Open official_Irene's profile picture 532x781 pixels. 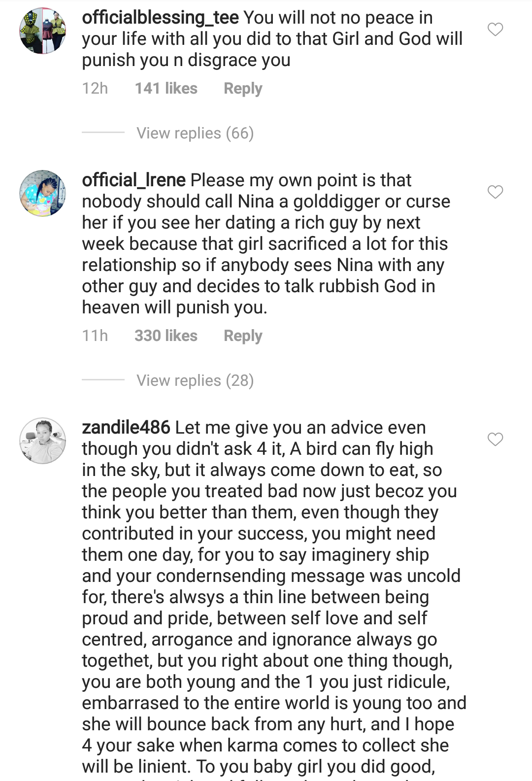pos(43,193)
